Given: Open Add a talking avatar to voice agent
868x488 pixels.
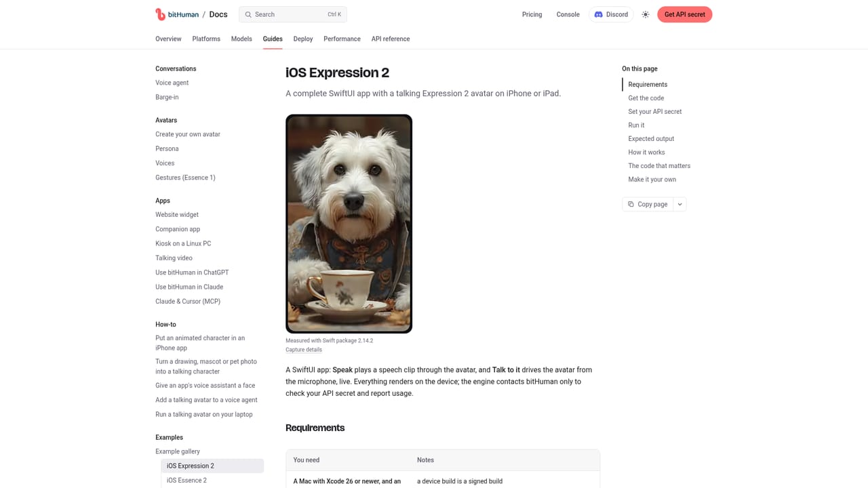Looking at the screenshot, I should 206,400.
